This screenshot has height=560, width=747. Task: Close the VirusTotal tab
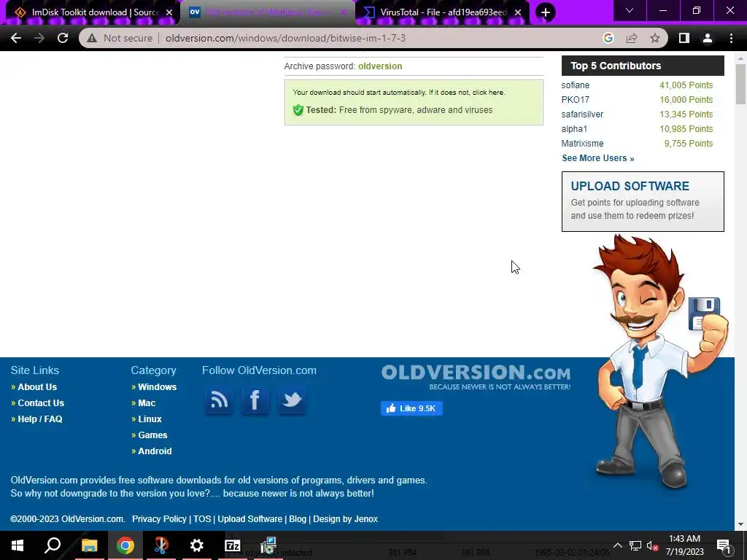(x=518, y=12)
